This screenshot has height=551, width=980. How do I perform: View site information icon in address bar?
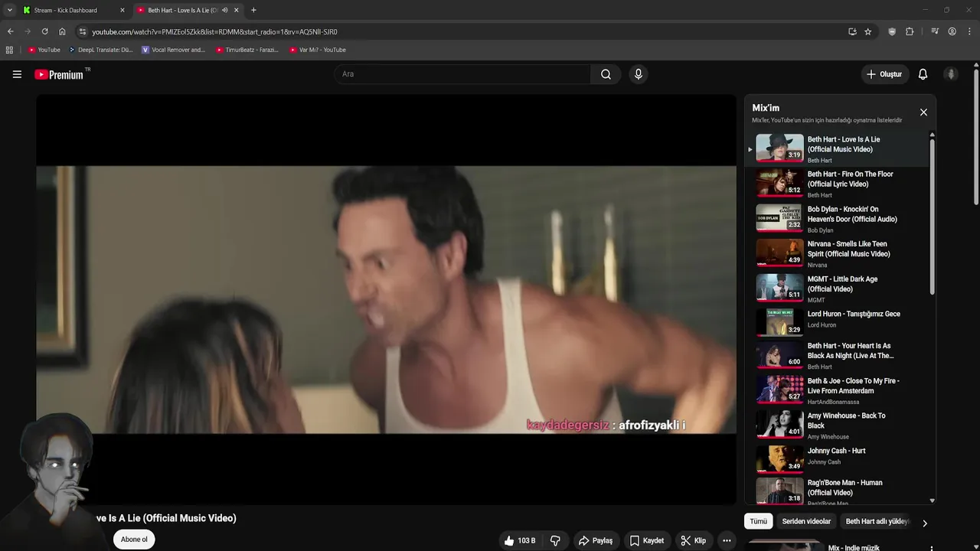pyautogui.click(x=83, y=31)
